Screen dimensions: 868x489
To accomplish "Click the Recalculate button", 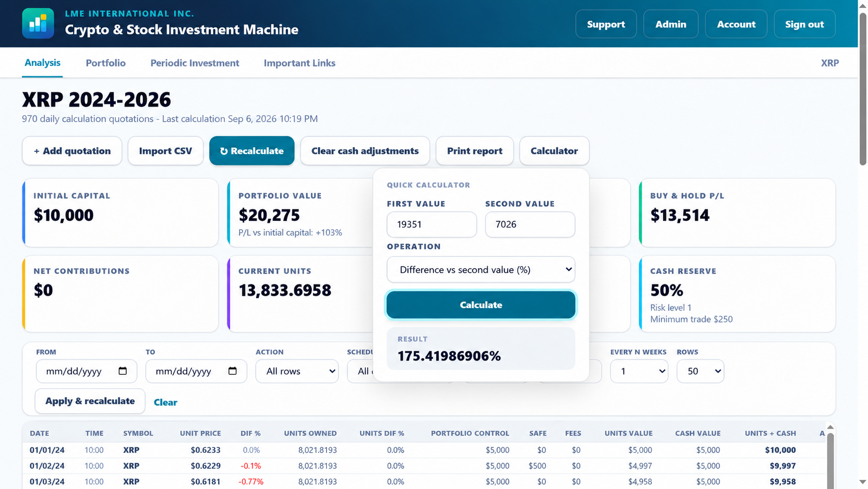I will (x=252, y=151).
